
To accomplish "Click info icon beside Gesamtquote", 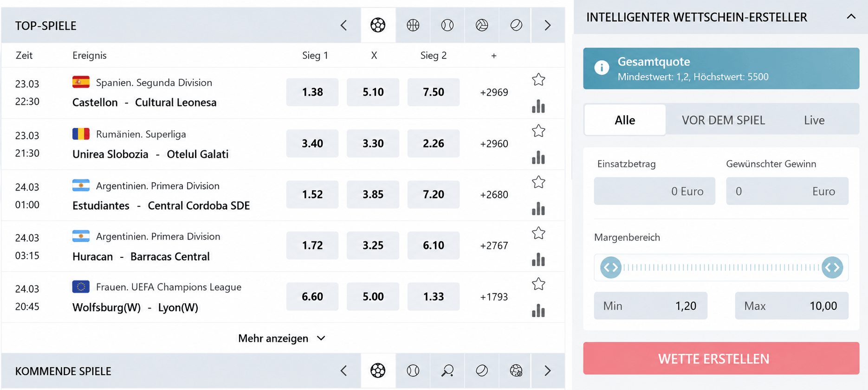I will point(602,68).
